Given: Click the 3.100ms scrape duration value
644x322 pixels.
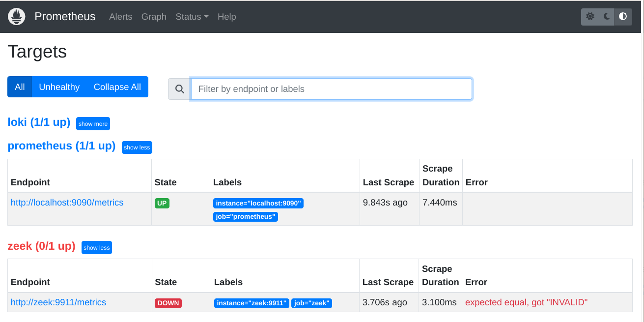Looking at the screenshot, I should pos(439,302).
